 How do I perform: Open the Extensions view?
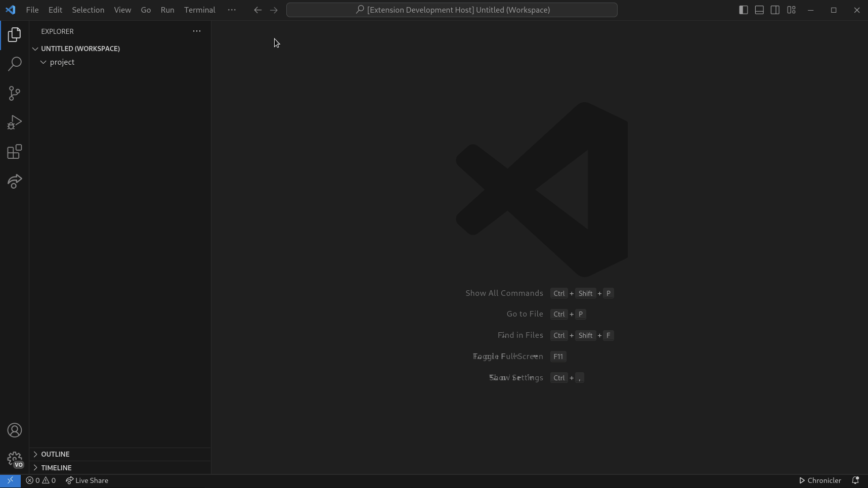pos(14,152)
